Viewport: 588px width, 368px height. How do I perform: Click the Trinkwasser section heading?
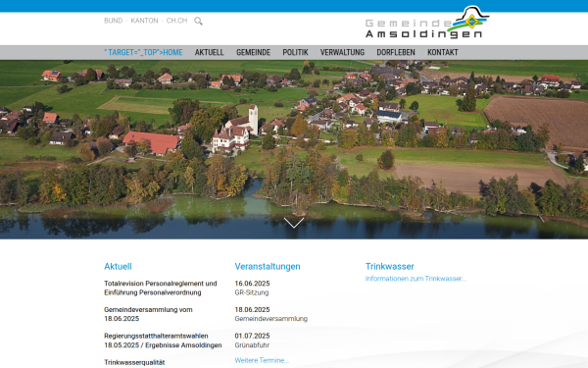pyautogui.click(x=390, y=266)
